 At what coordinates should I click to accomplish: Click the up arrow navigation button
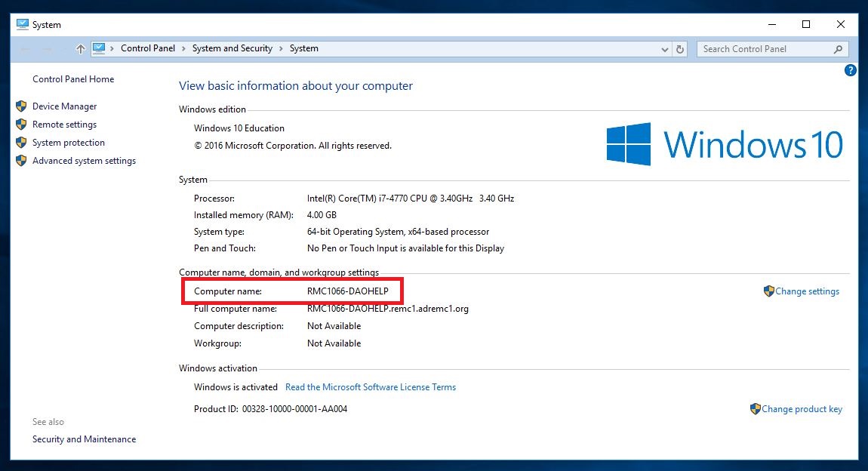click(x=80, y=49)
